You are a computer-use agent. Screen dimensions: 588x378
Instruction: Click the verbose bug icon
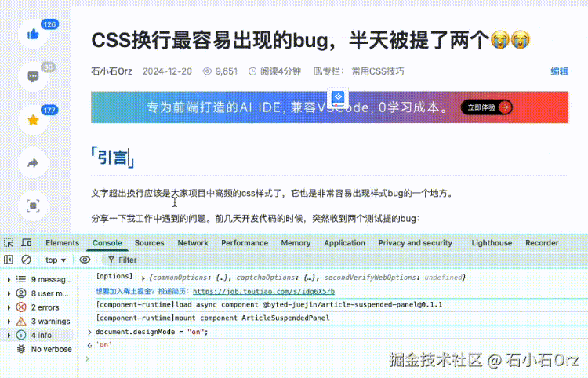tap(21, 349)
